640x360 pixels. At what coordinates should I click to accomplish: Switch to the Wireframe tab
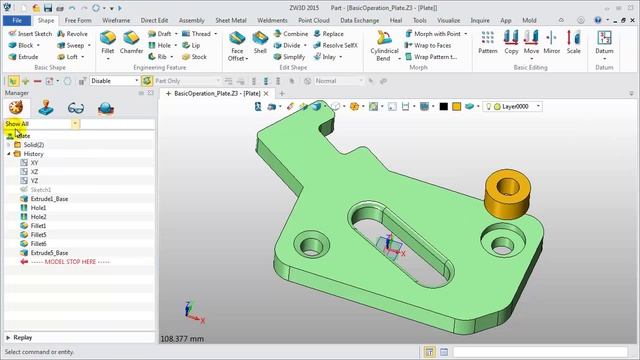point(116,20)
